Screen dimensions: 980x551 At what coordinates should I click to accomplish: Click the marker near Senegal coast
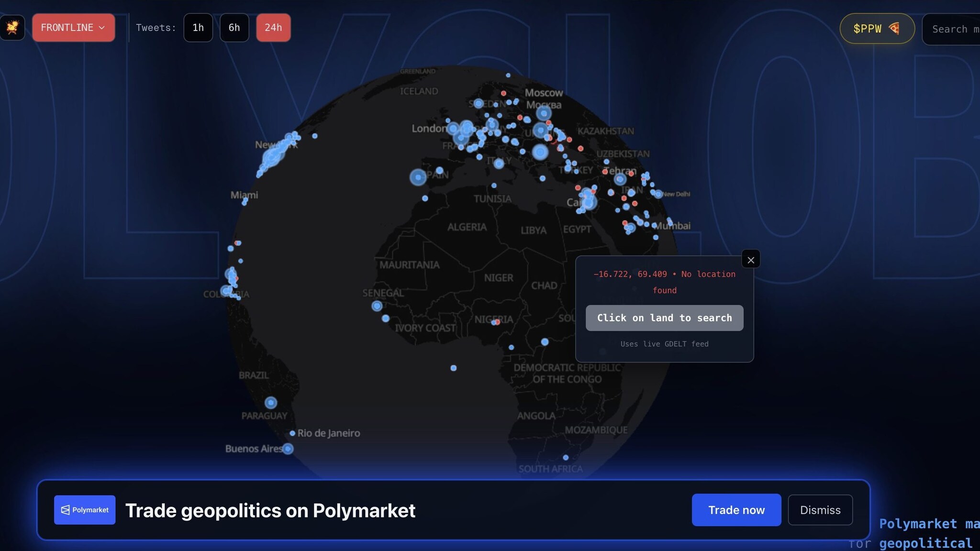377,306
